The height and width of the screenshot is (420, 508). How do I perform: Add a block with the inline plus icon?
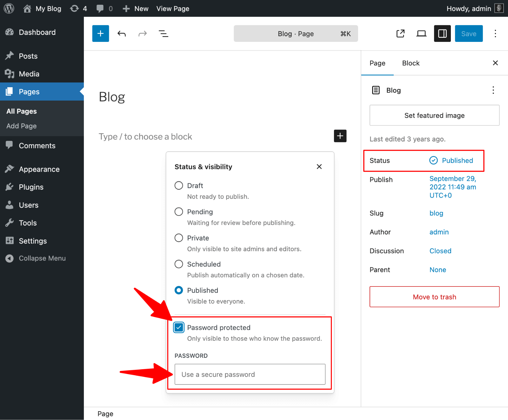point(340,136)
